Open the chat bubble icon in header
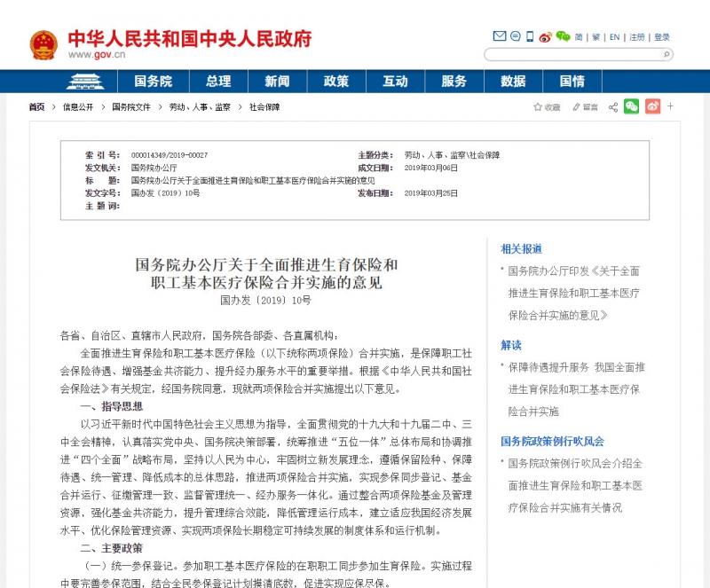This screenshot has height=588, width=710. [516, 36]
